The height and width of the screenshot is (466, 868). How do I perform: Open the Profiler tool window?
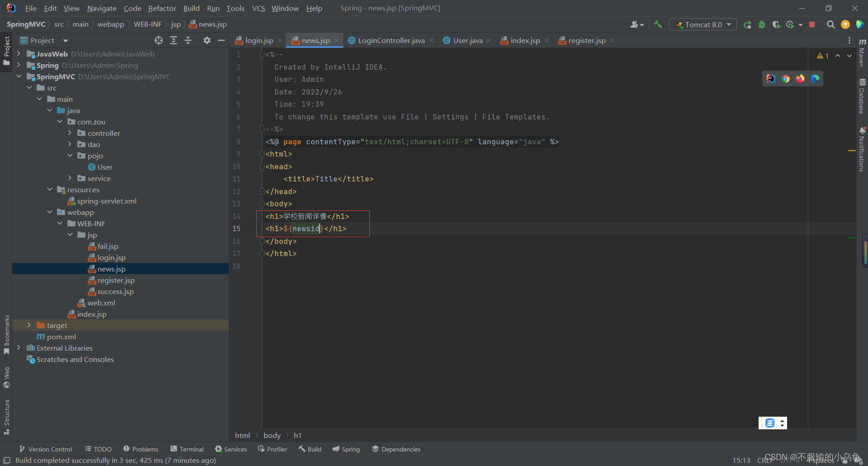coord(272,449)
